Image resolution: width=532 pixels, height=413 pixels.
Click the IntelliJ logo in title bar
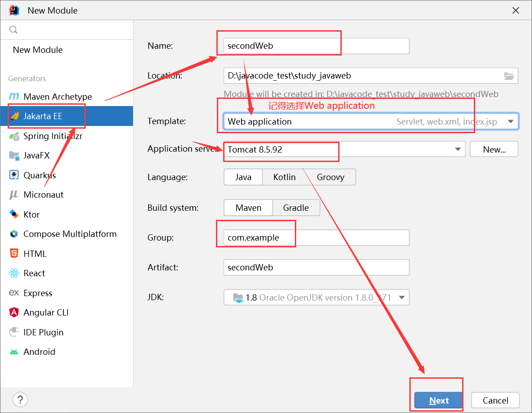tap(14, 10)
